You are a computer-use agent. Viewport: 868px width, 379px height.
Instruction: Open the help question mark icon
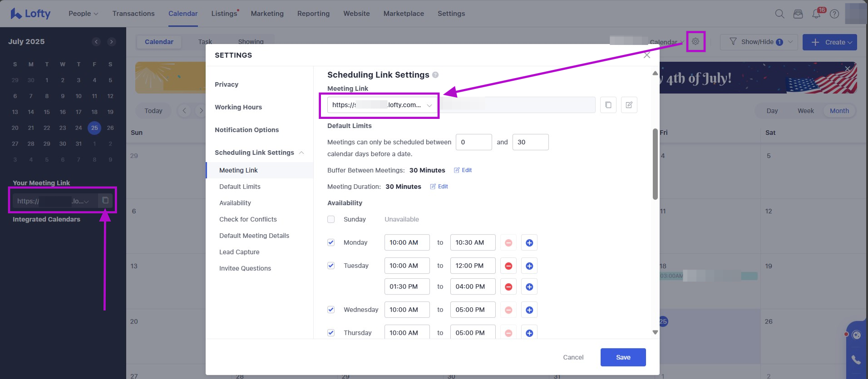pyautogui.click(x=834, y=14)
